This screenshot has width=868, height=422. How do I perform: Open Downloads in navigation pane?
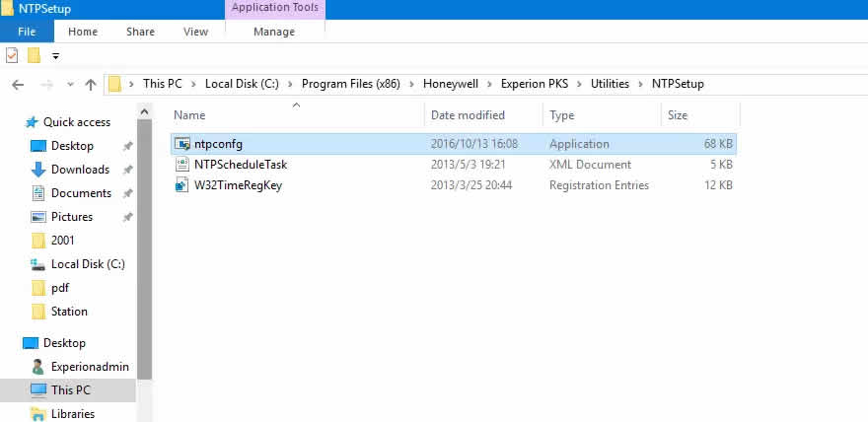click(80, 170)
